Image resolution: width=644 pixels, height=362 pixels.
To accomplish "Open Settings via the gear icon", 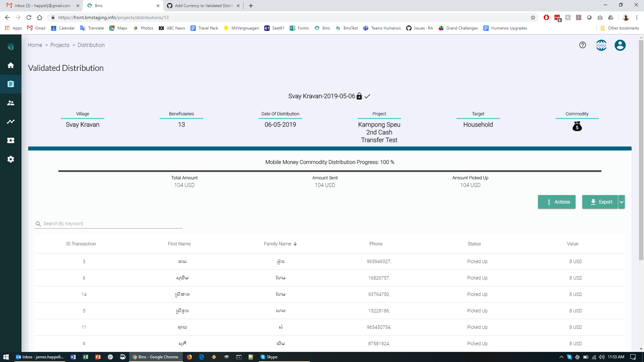I will coord(11,159).
